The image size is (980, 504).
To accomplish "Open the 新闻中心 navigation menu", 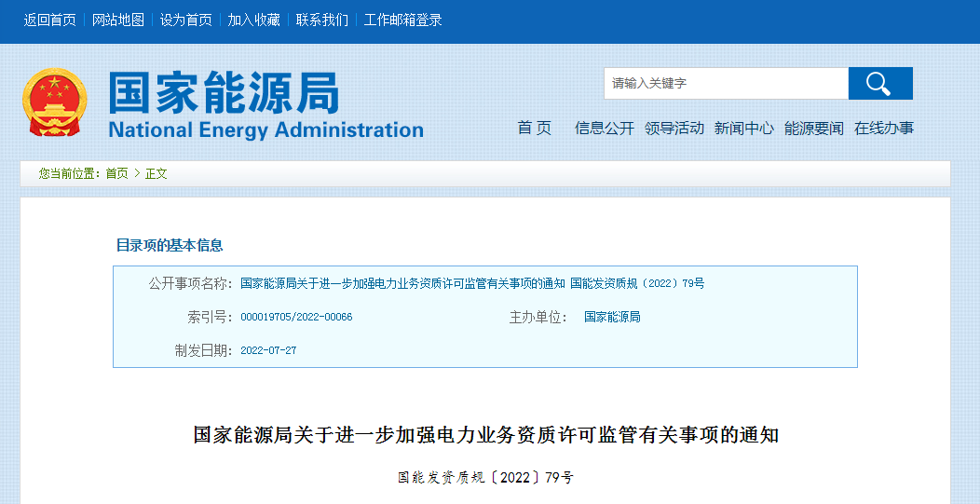I will pyautogui.click(x=744, y=129).
